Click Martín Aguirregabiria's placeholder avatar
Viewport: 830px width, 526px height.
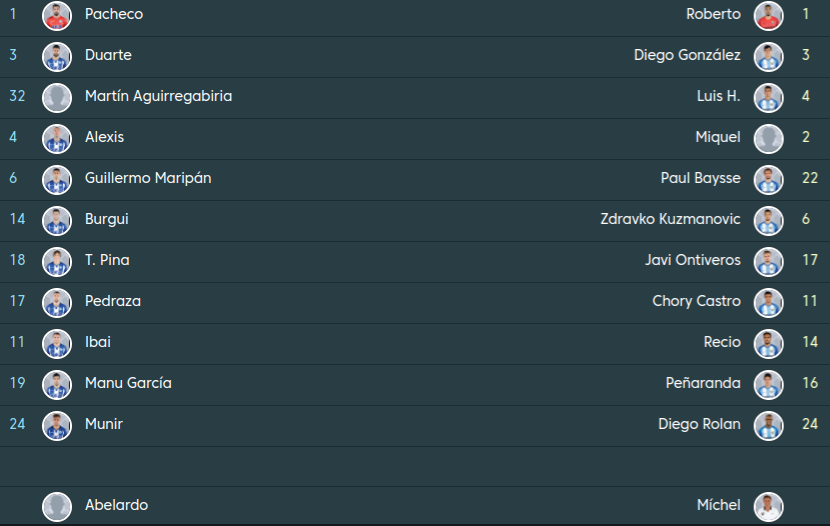point(57,97)
